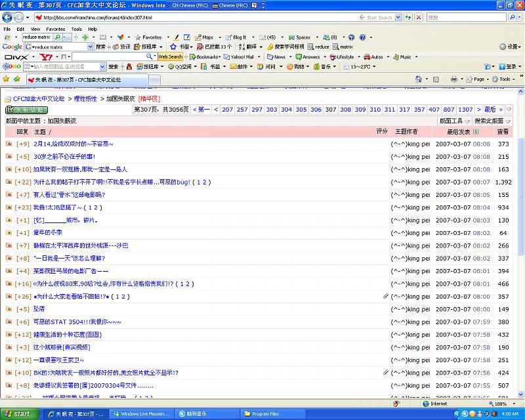Click the address bar URL field
Screen dimensions: 525x420
tap(197, 18)
